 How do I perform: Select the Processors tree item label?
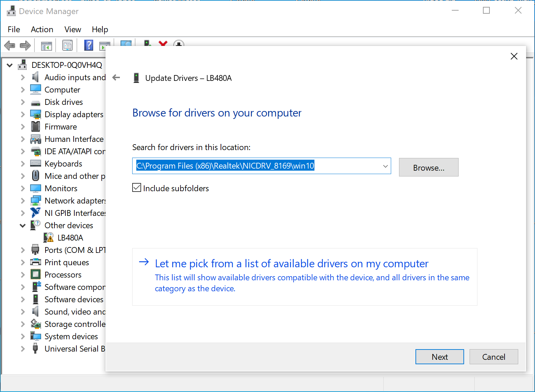point(63,275)
